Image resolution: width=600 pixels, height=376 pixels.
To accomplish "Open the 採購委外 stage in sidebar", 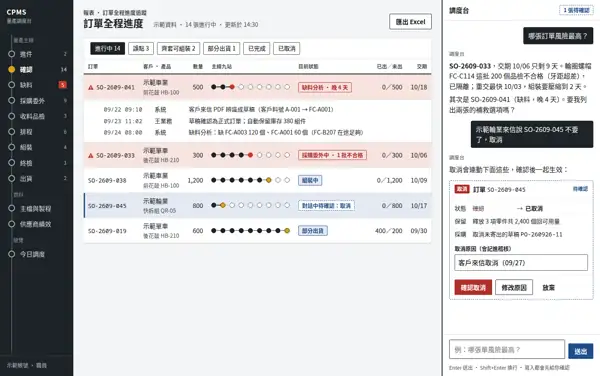I will (37, 101).
